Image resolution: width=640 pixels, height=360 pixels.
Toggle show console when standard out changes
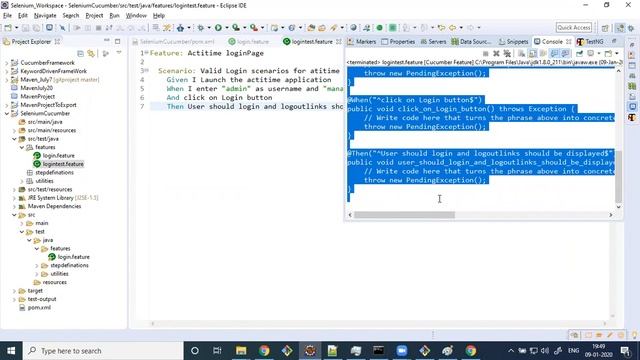[554, 53]
